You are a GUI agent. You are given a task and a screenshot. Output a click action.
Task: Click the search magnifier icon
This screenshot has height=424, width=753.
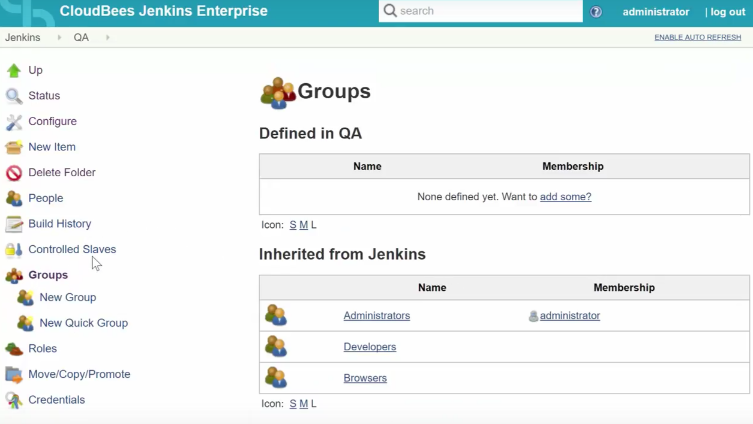390,11
